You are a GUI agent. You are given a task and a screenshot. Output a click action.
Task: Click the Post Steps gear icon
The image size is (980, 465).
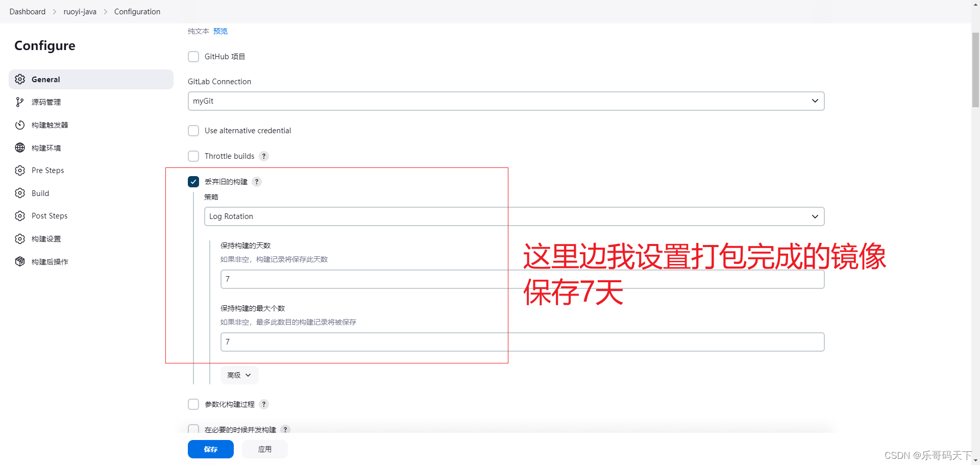(20, 216)
